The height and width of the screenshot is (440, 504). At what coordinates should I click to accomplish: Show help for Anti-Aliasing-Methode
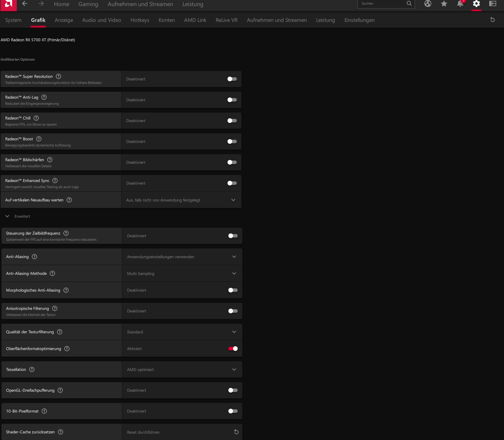[52, 273]
